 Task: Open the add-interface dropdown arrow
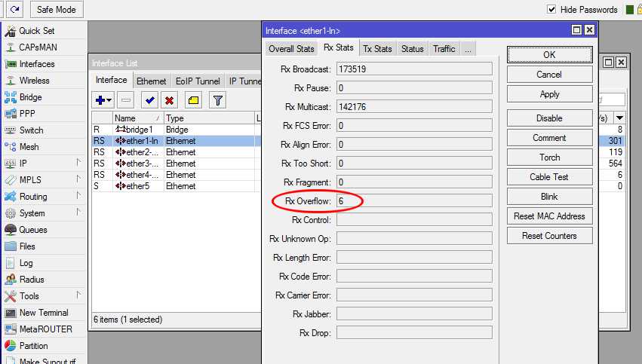[x=109, y=100]
